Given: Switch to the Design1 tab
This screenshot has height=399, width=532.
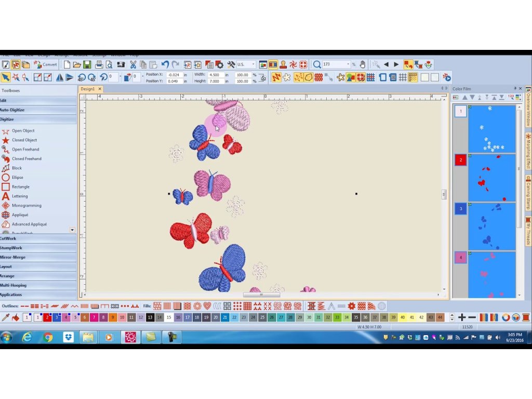Looking at the screenshot, I should click(87, 89).
